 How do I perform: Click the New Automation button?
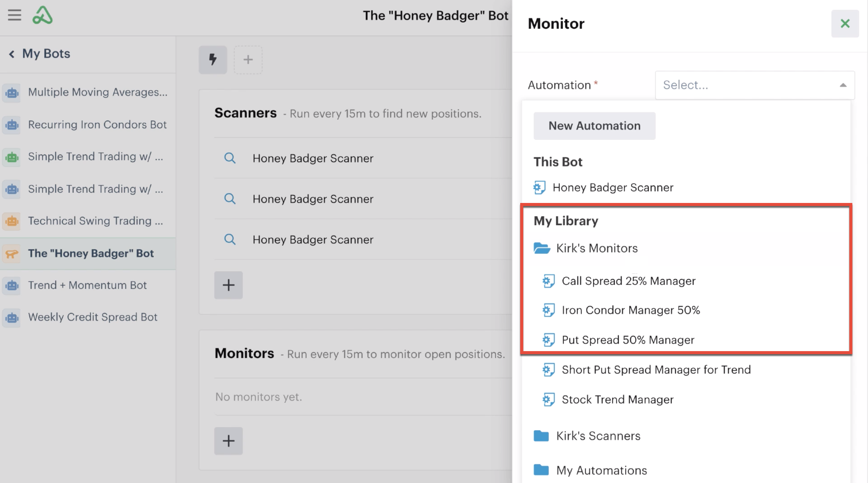point(594,126)
